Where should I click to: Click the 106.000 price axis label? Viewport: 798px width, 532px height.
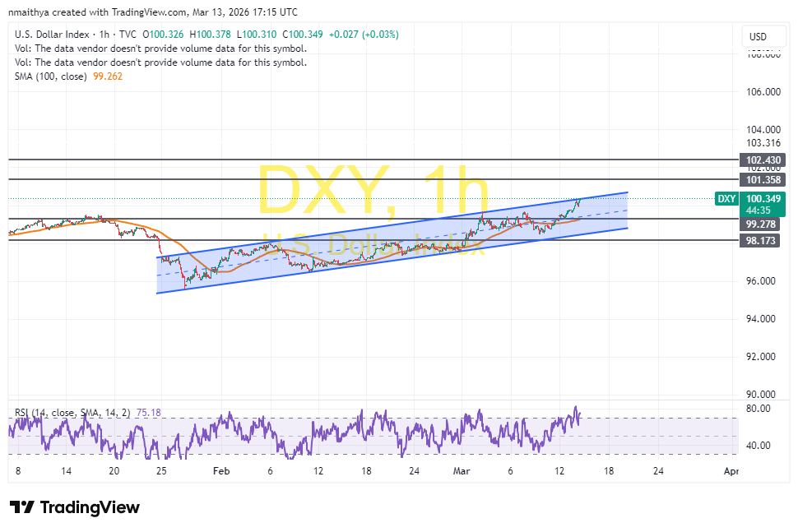[x=763, y=92]
